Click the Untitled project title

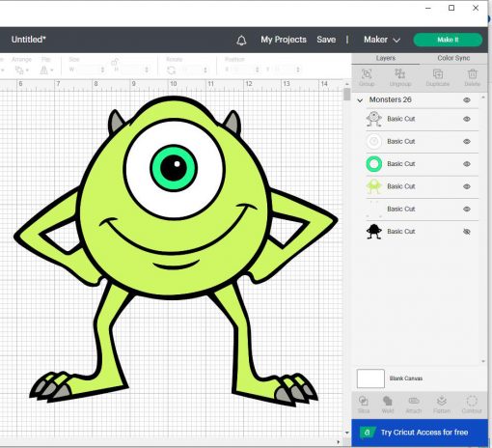click(x=28, y=40)
